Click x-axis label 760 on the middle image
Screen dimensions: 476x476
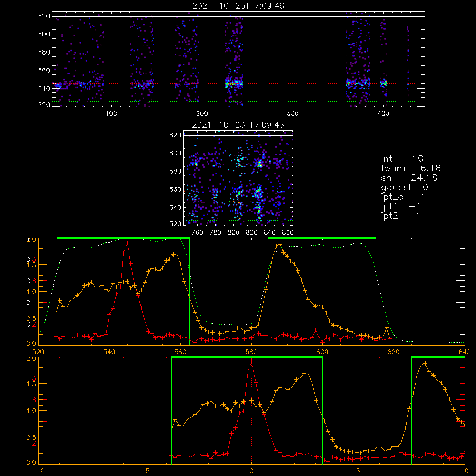pyautogui.click(x=198, y=233)
